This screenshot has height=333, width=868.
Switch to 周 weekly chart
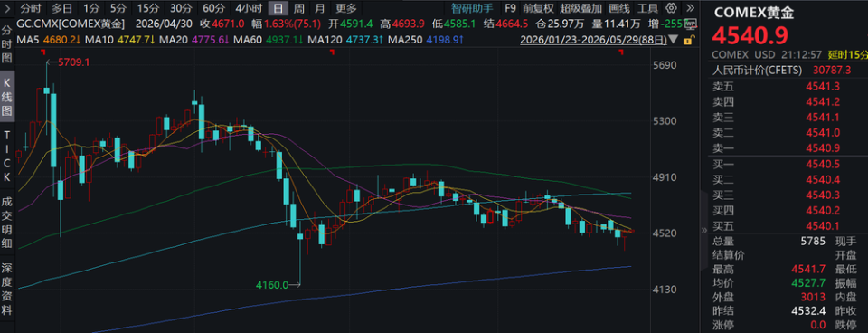point(299,8)
